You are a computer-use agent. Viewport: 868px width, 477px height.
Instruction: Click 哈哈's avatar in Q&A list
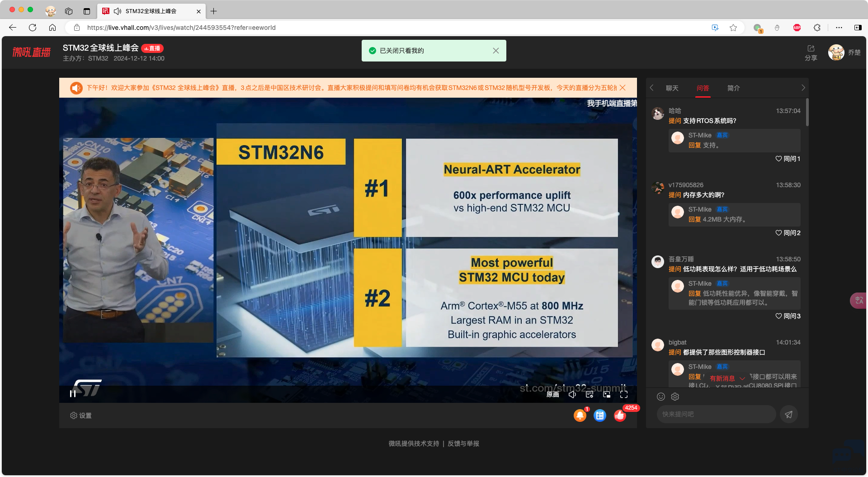(658, 113)
